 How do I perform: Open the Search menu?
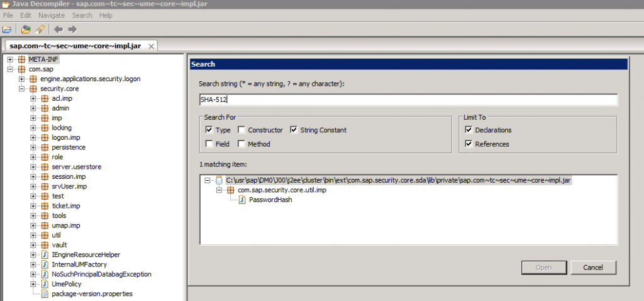pos(82,15)
